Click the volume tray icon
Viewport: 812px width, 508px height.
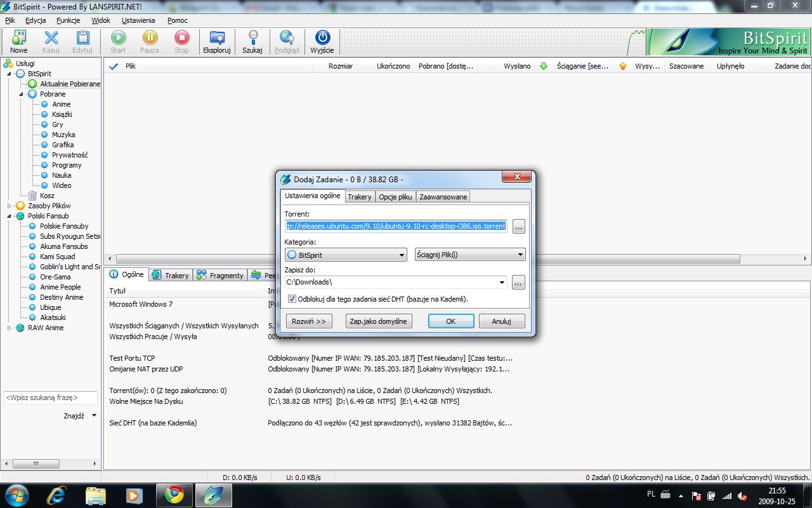(742, 496)
